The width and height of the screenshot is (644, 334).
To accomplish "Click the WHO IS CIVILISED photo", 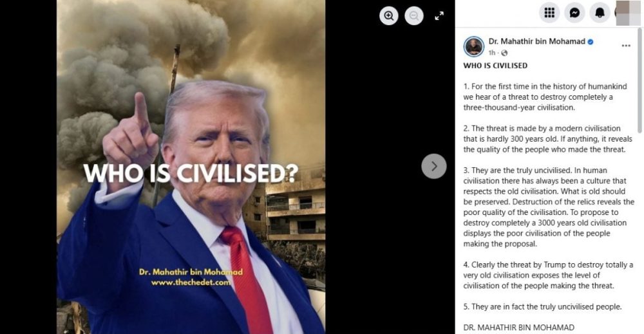I will pyautogui.click(x=191, y=167).
